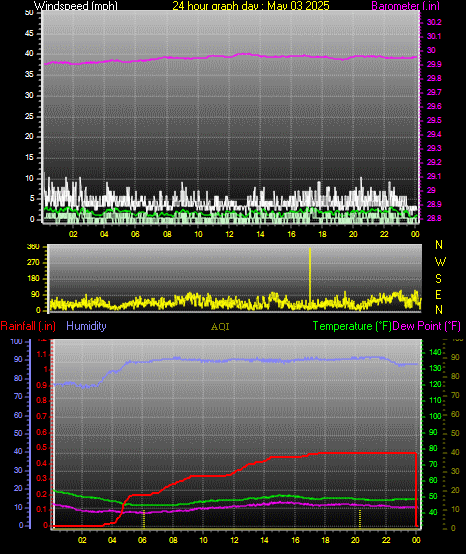Click the 24 hour graph day title
Screen dimensions: 466x554
point(251,5)
